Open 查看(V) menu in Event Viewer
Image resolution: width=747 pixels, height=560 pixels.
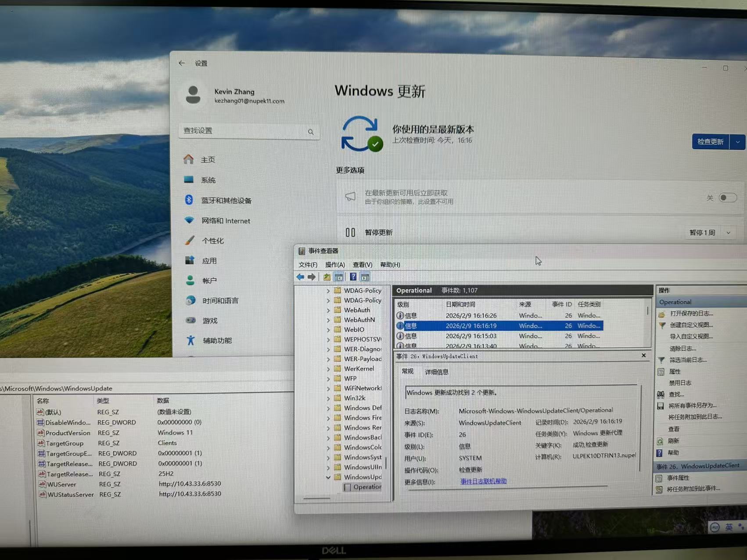coord(363,265)
